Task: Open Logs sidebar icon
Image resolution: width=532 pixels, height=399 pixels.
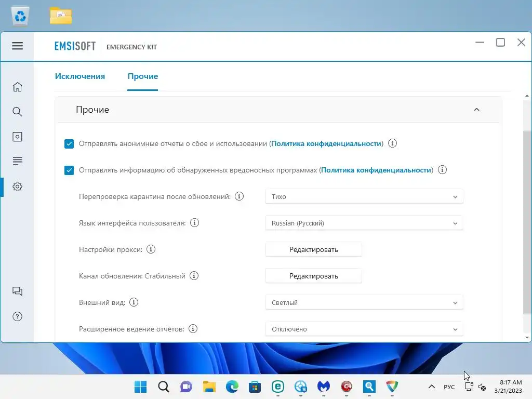Action: [x=17, y=161]
